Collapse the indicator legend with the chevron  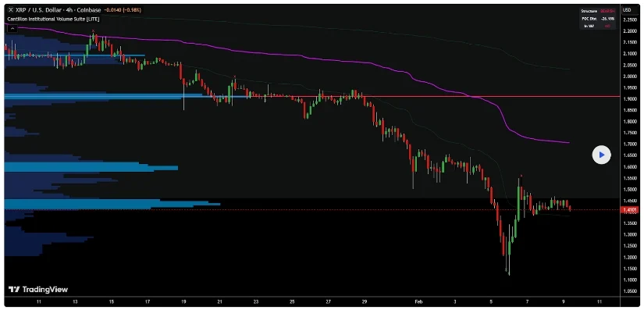click(x=12, y=28)
